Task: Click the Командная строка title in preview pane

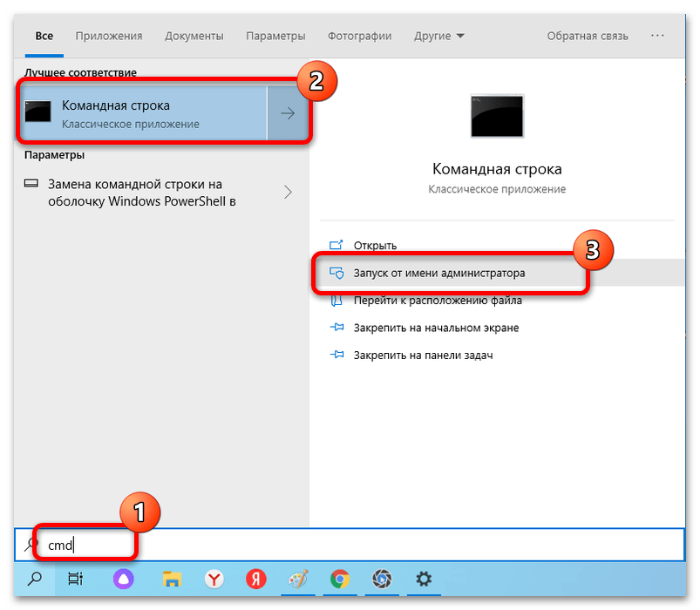Action: [x=497, y=169]
